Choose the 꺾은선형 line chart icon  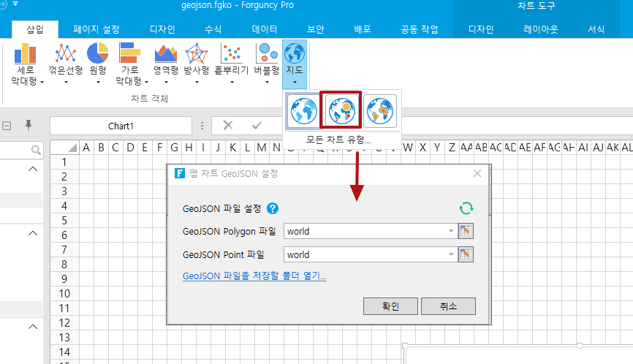point(67,55)
